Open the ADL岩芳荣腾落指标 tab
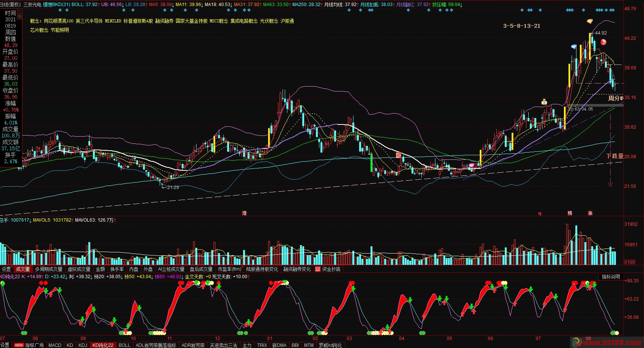The width and height of the screenshot is (644, 348). (x=156, y=345)
